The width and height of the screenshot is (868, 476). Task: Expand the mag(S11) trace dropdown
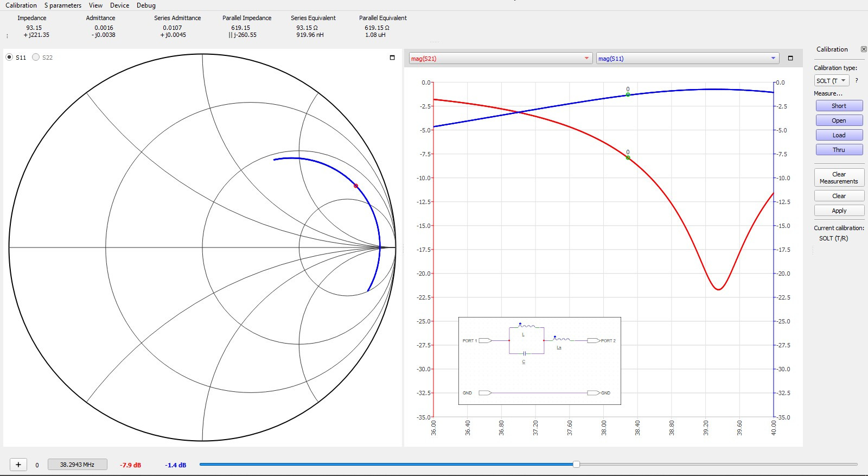tap(687, 59)
